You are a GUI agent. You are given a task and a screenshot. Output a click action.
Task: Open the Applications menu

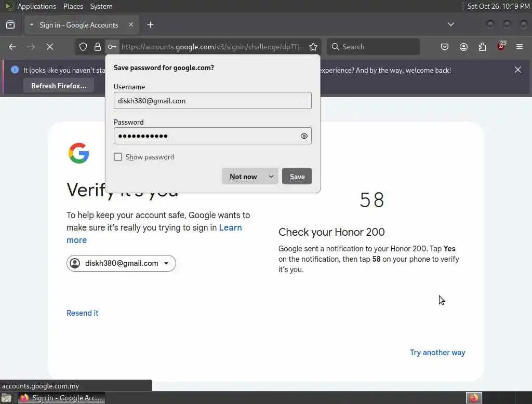tap(37, 6)
